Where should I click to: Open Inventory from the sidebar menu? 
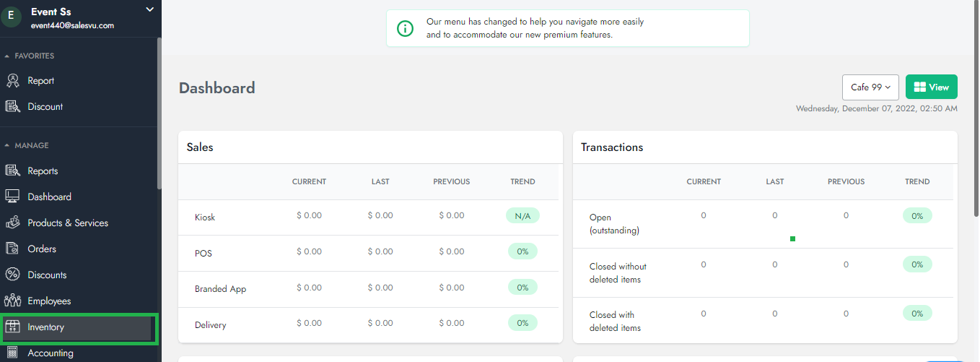pyautogui.click(x=46, y=327)
